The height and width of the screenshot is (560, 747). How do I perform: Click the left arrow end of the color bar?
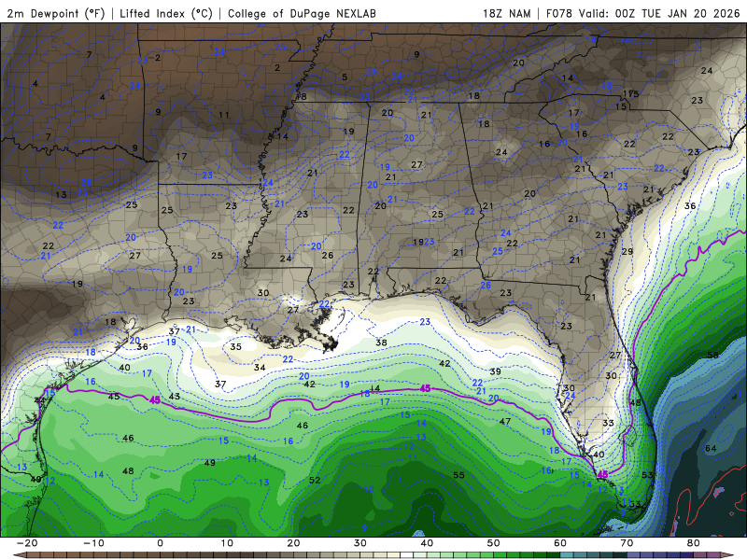(x=19, y=554)
